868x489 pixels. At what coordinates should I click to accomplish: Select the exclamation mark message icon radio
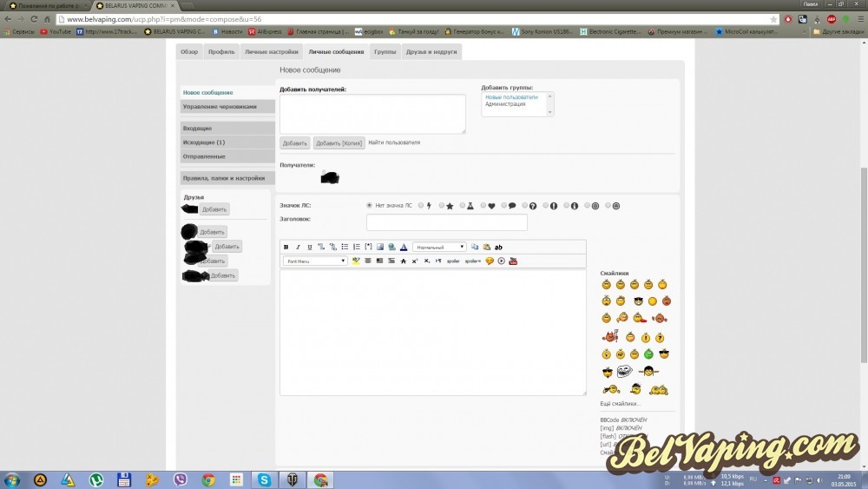point(545,206)
